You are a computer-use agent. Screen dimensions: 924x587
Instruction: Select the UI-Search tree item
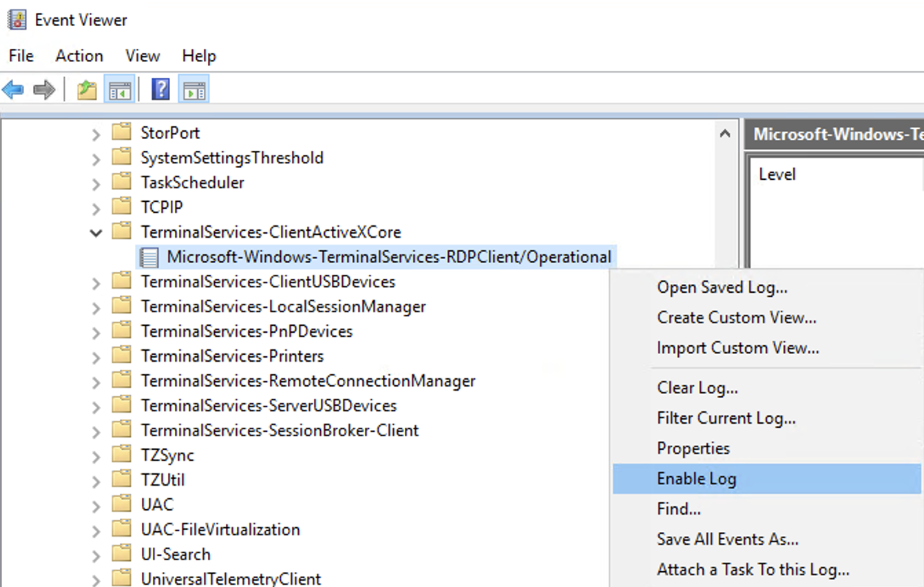[176, 554]
